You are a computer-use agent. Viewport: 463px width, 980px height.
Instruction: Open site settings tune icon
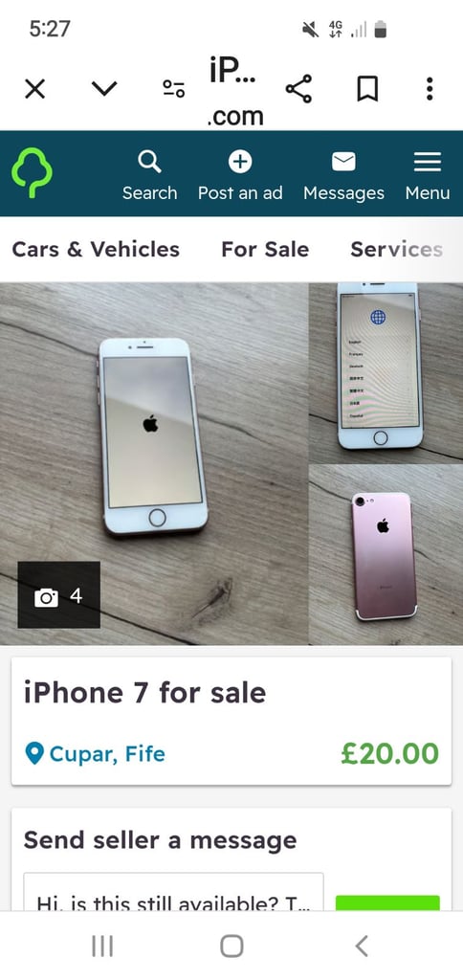(x=174, y=89)
